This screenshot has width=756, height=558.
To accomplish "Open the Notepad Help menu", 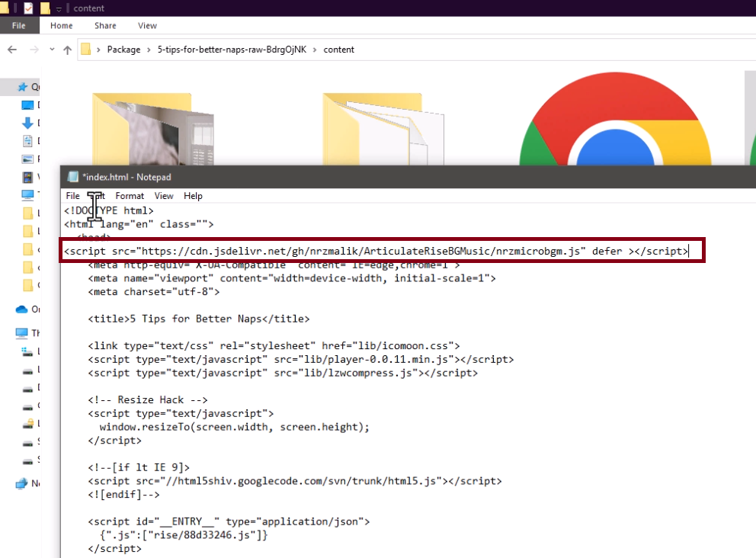I will 193,196.
